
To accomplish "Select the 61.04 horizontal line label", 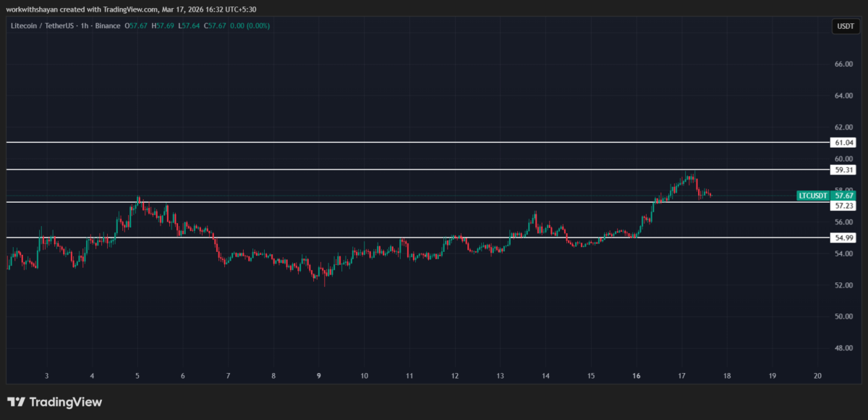I will [844, 143].
